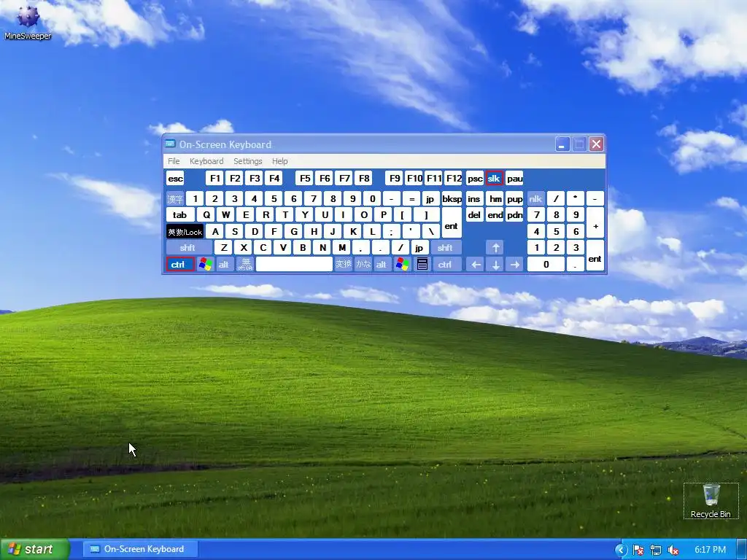Click the Q letter key
747x560 pixels.
click(206, 215)
